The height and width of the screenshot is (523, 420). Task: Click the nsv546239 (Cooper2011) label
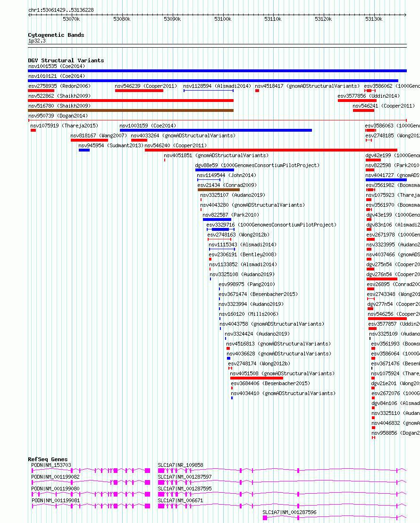coord(146,86)
